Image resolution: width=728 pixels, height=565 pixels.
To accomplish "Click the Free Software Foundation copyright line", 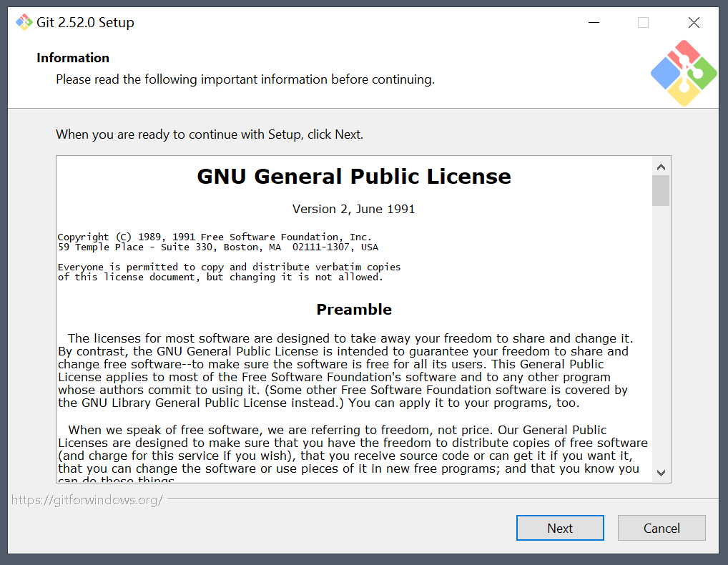I will [215, 237].
